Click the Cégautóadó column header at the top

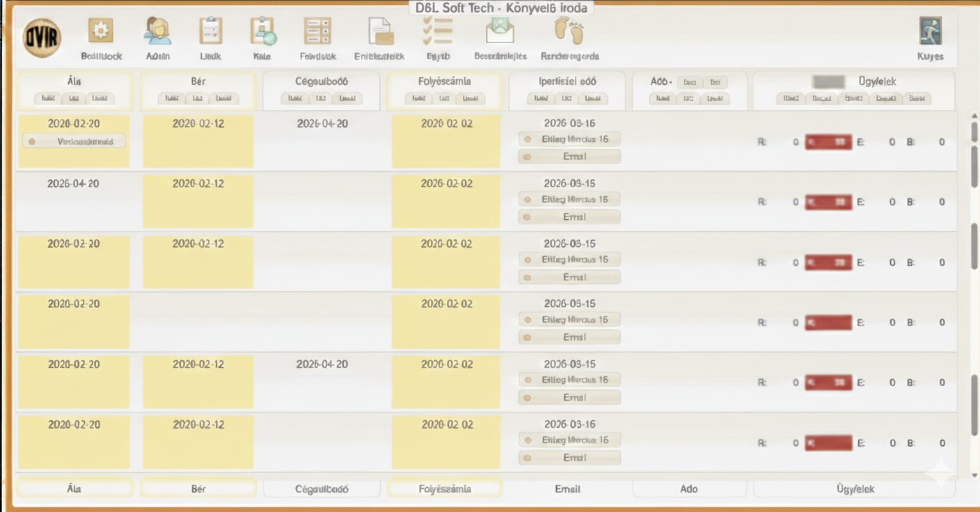point(321,81)
